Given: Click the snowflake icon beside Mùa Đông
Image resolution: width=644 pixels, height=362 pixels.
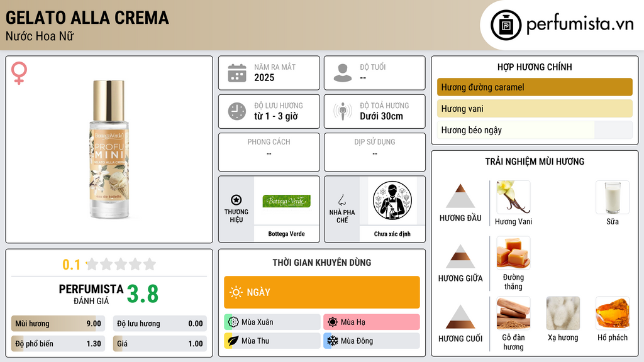Looking at the screenshot, I should 333,341.
